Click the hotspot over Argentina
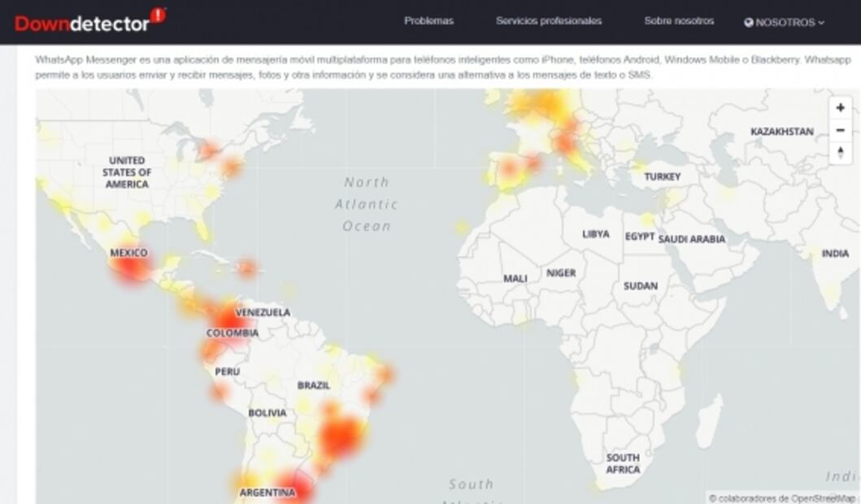Viewport: 861px width, 504px height. 294,489
